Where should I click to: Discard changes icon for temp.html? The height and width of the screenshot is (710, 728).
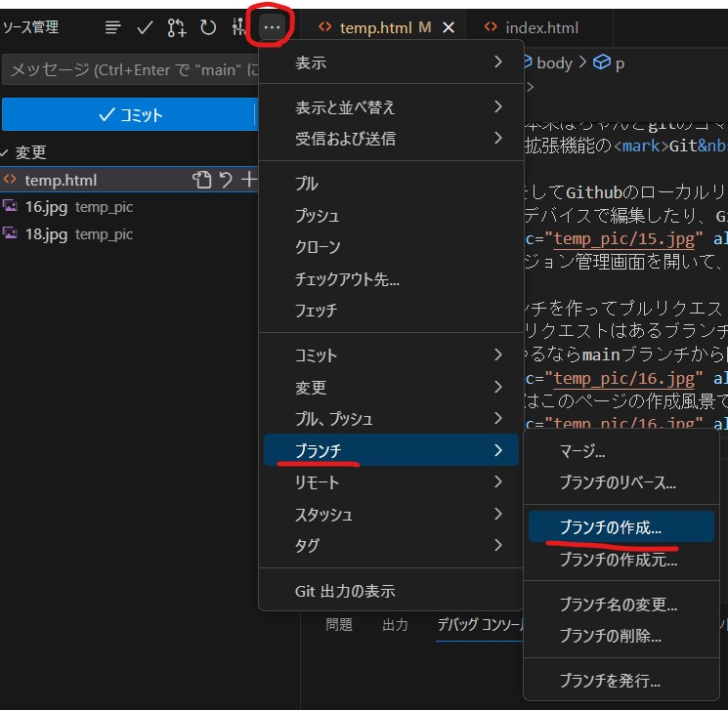click(226, 180)
